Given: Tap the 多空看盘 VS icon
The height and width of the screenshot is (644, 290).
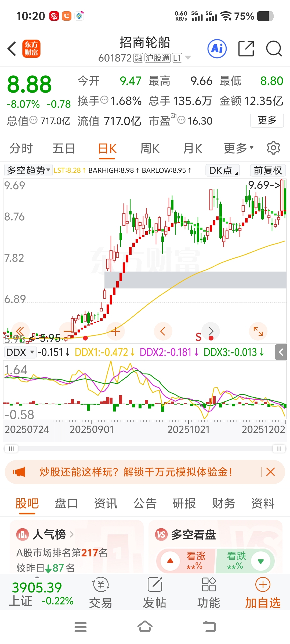Looking at the screenshot, I should pos(161,535).
